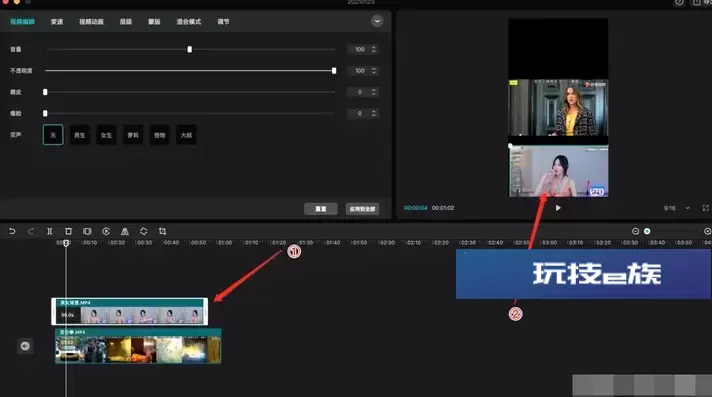Play the preview video
Viewport: 712px width, 397px height.
[x=558, y=208]
